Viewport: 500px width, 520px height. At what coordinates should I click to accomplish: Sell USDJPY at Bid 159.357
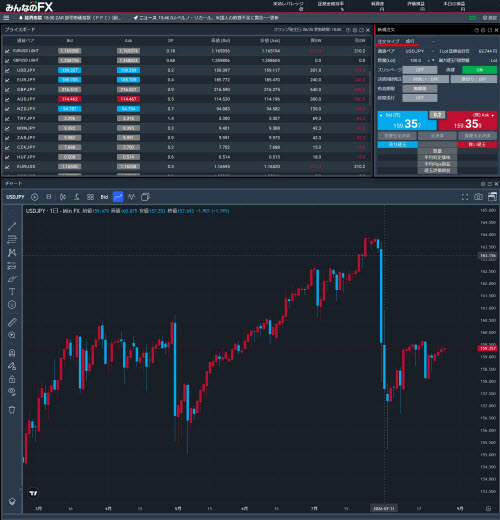[x=407, y=121]
